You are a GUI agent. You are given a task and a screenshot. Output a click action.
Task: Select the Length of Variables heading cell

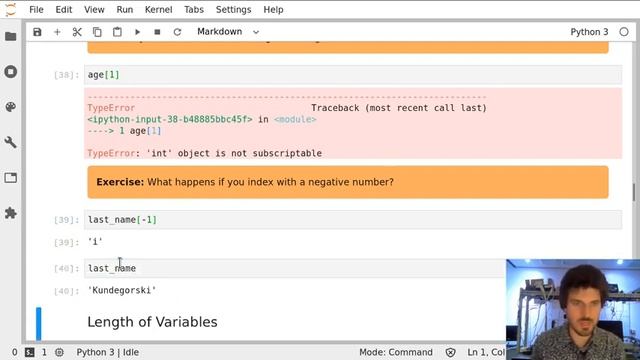(x=152, y=322)
